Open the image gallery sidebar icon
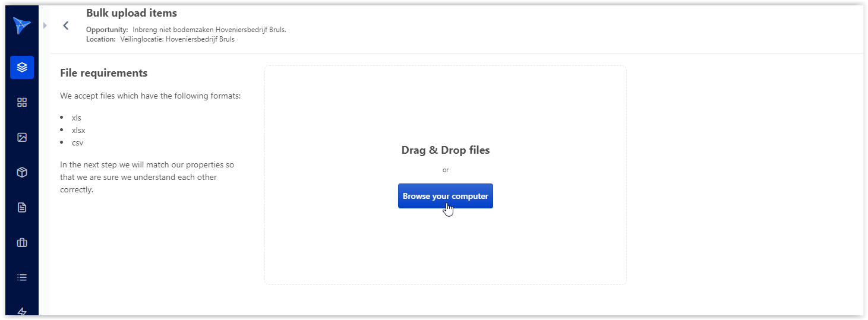The height and width of the screenshot is (320, 868). 22,137
